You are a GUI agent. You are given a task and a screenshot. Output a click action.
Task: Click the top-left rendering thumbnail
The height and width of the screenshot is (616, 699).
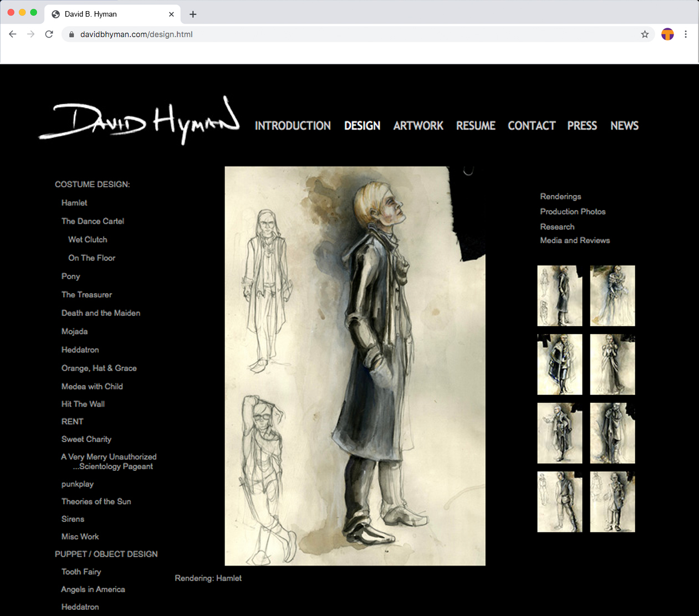tap(559, 296)
